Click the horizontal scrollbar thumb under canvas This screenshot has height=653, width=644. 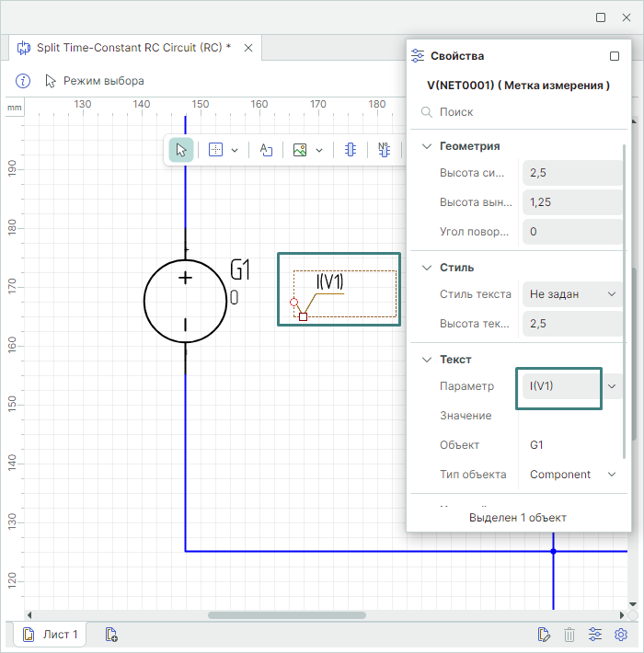pyautogui.click(x=286, y=615)
